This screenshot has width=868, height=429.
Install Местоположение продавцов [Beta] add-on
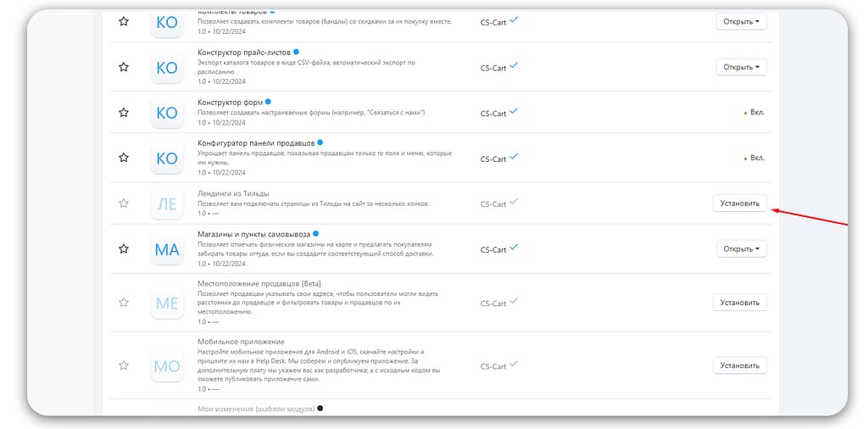coord(740,302)
